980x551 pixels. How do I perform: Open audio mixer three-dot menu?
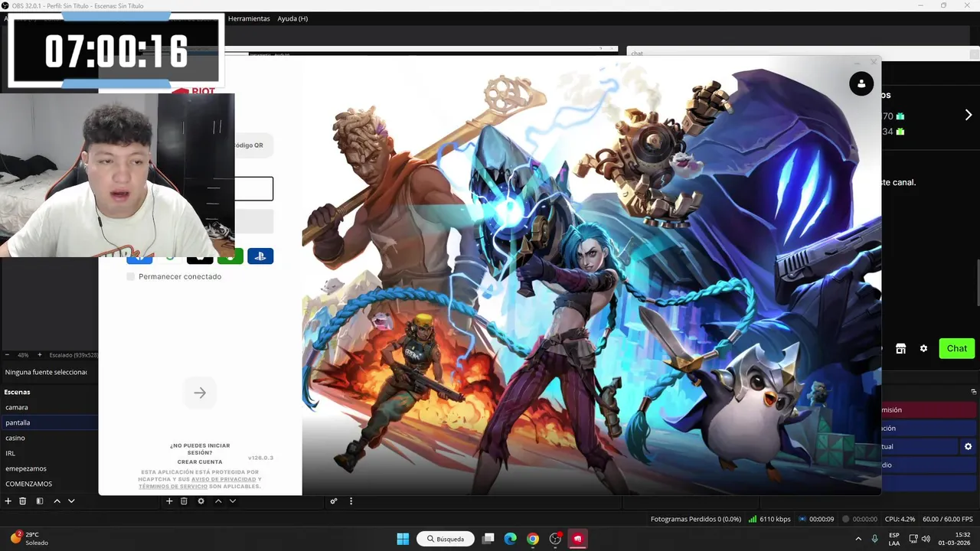pyautogui.click(x=351, y=501)
